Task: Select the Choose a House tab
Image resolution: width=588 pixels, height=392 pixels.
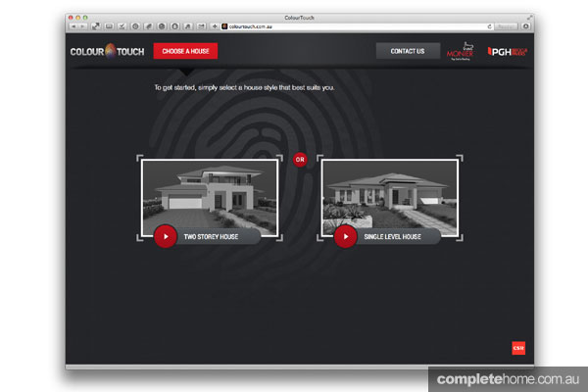Action: [x=185, y=51]
